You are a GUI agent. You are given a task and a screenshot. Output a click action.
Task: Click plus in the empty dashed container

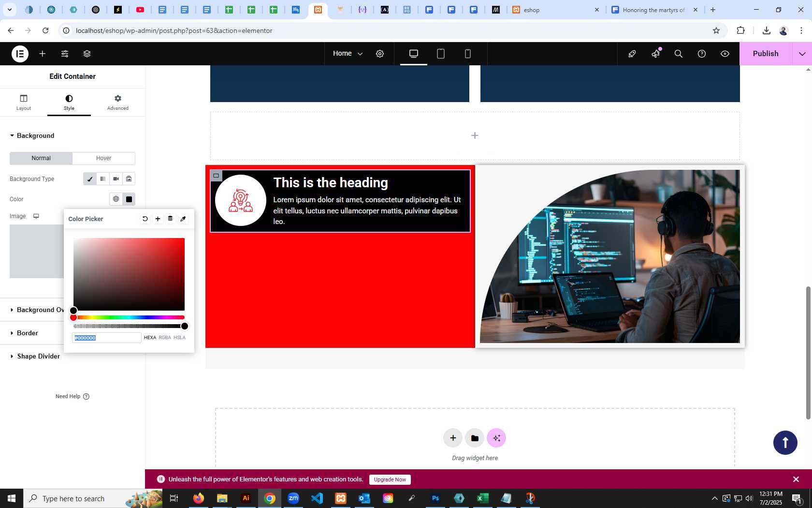click(475, 135)
